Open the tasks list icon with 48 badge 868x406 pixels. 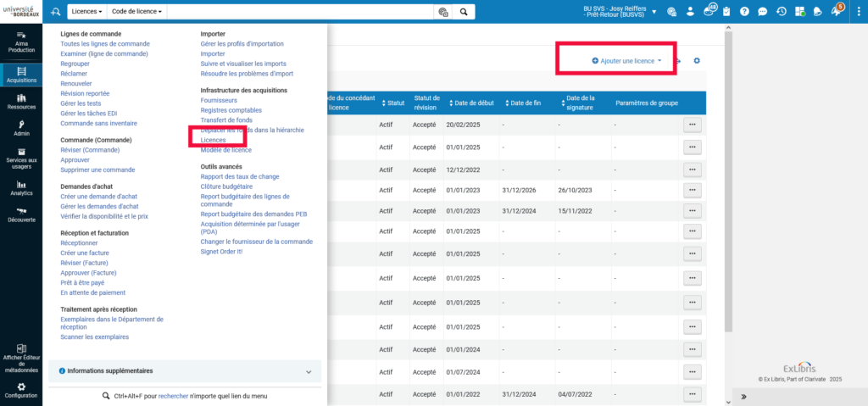pos(709,10)
